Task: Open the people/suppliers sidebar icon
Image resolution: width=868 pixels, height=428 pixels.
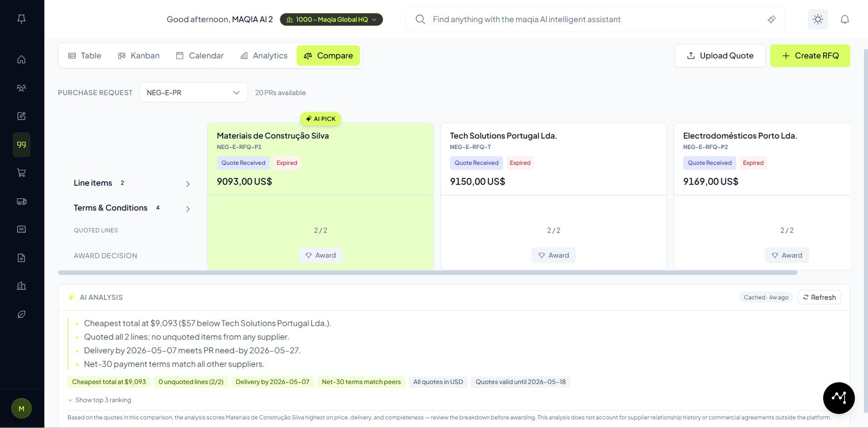Action: pos(21,88)
